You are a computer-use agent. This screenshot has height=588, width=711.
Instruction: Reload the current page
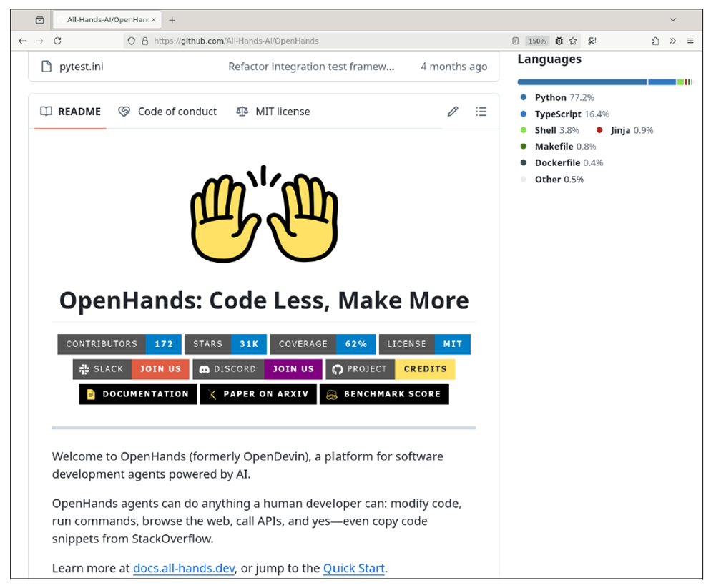57,41
